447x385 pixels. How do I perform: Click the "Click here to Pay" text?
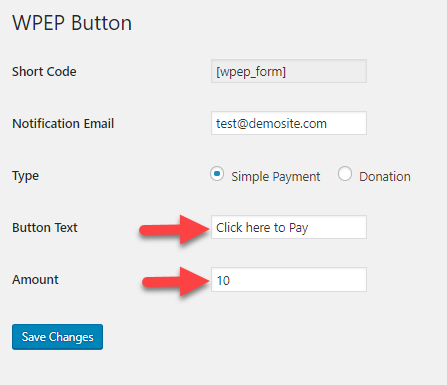(262, 228)
